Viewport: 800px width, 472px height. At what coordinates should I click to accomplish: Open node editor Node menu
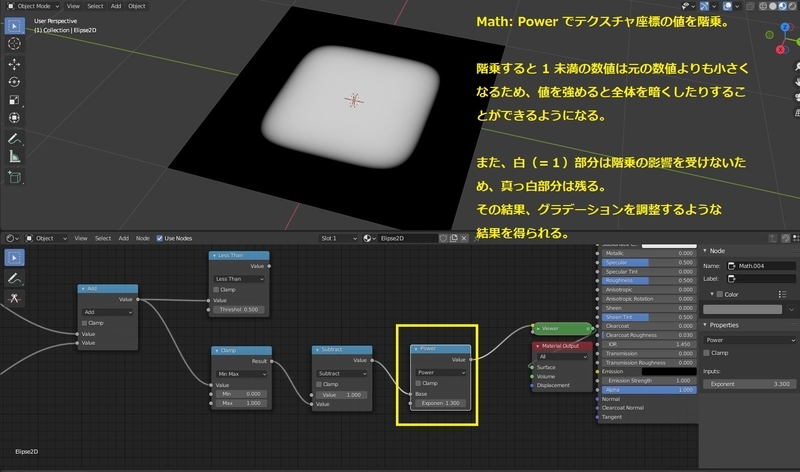click(142, 238)
